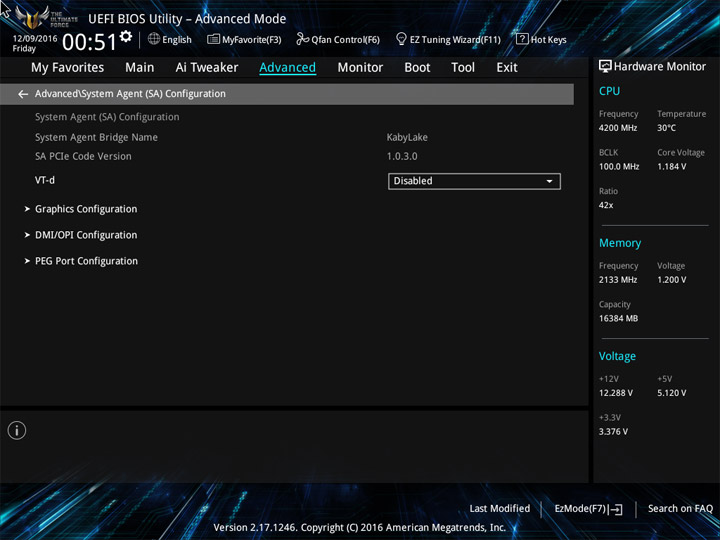
Task: Click the settings gear beside the clock
Action: 126,37
